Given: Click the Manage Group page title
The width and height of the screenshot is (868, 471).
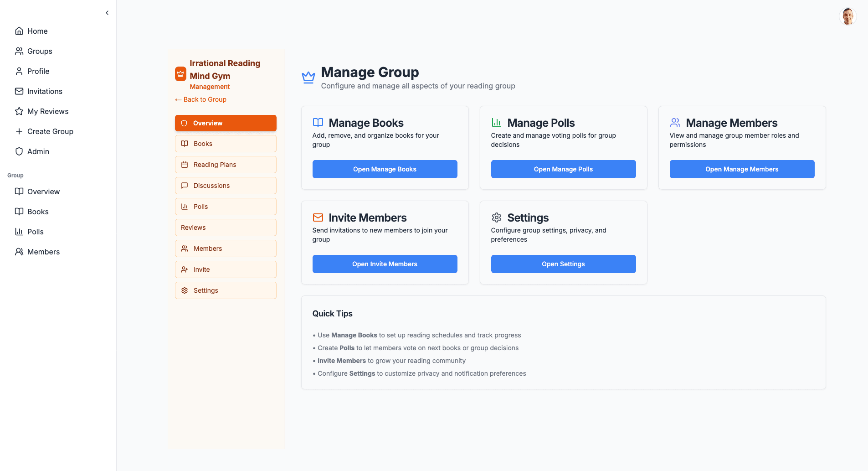Looking at the screenshot, I should [370, 72].
